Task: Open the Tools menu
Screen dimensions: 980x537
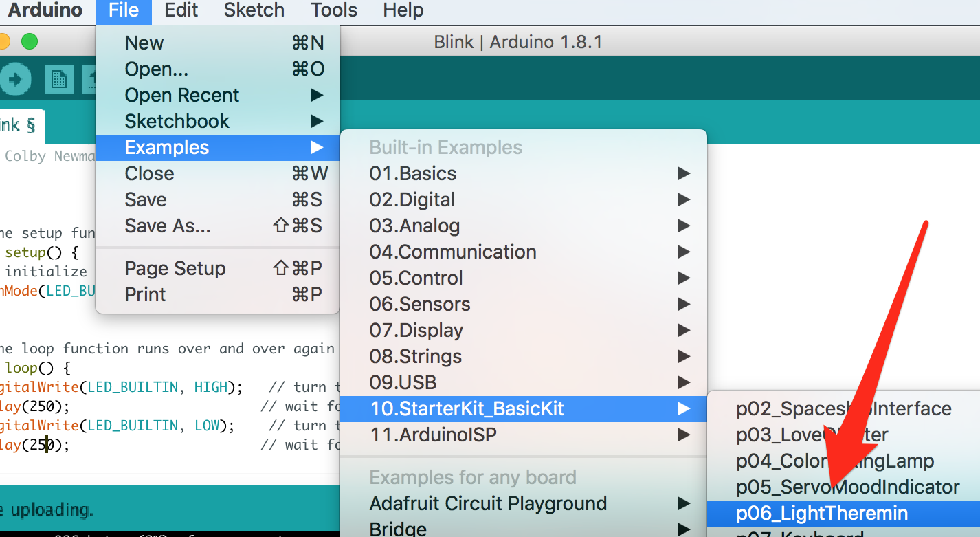Action: click(334, 10)
